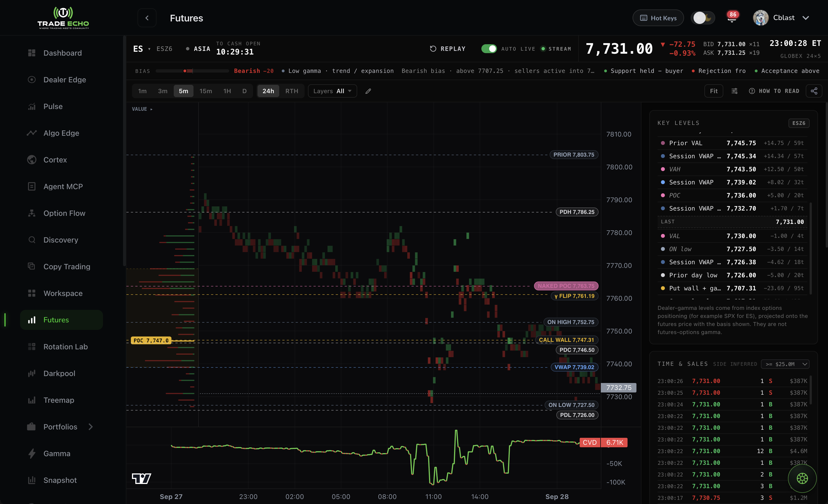Select the 1m timeframe tab

tap(143, 91)
